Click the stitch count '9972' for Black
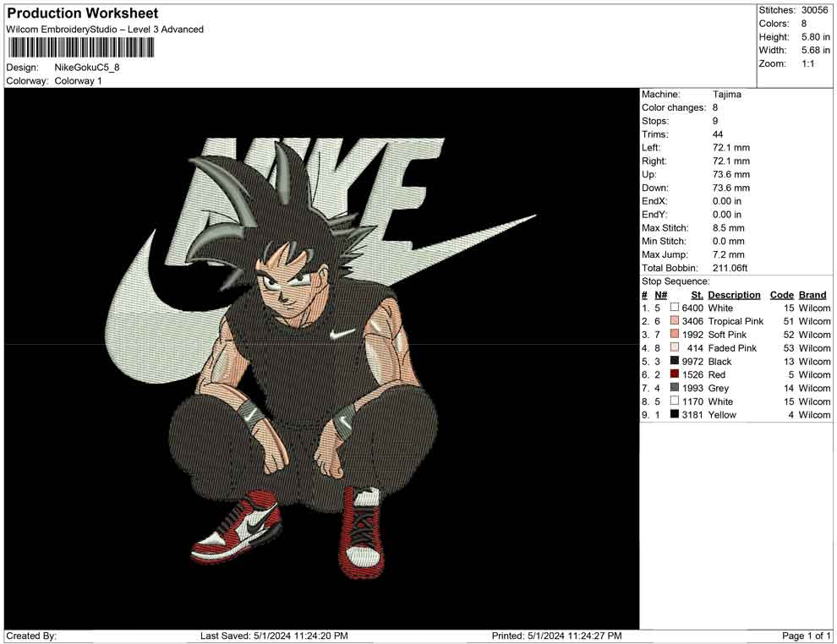The width and height of the screenshot is (837, 644). pos(692,361)
